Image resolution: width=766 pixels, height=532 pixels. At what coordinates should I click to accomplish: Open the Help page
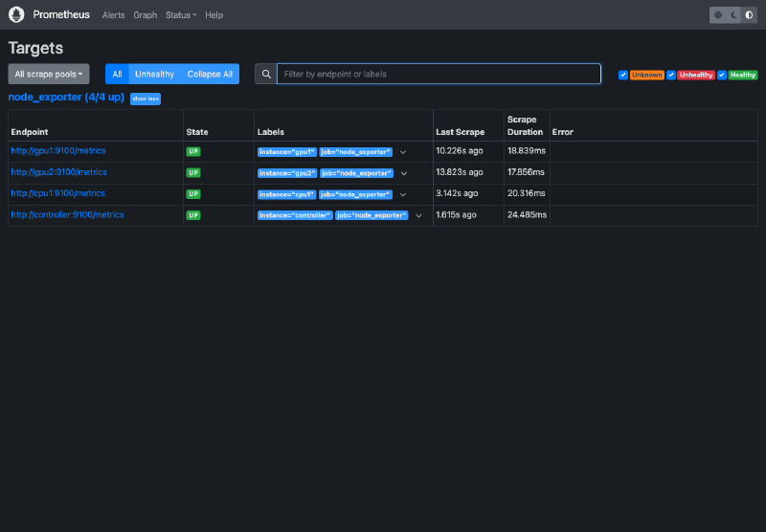pyautogui.click(x=214, y=15)
